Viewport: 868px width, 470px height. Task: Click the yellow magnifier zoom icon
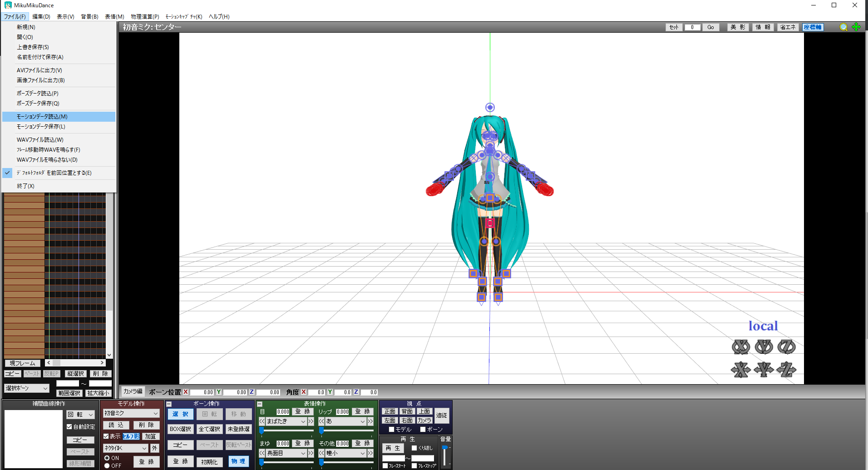(843, 27)
